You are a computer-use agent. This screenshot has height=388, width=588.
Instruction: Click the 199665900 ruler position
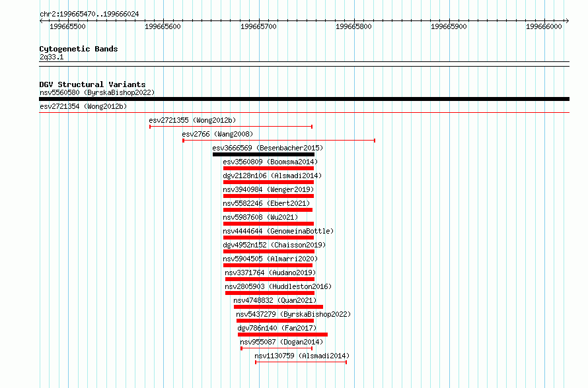449,26
